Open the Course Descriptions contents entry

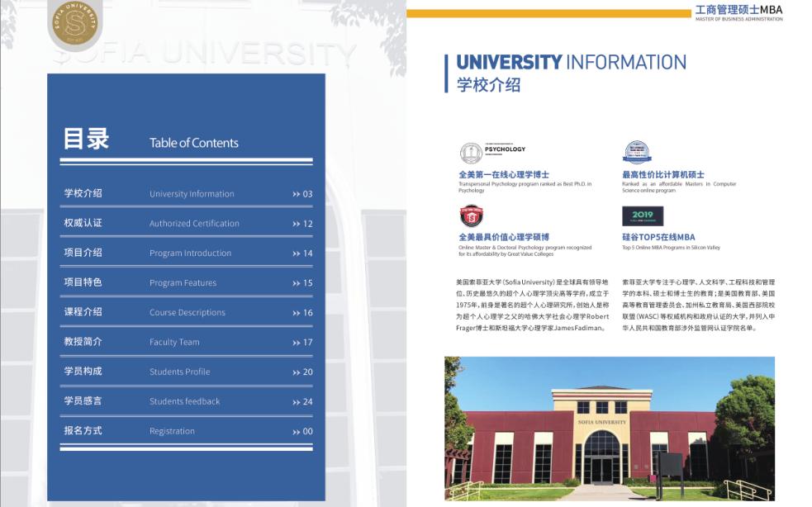tap(187, 312)
